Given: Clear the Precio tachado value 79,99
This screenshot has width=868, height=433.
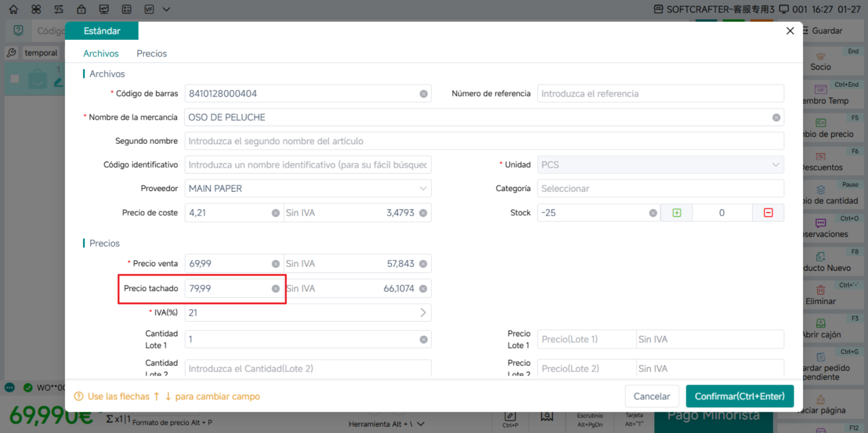Looking at the screenshot, I should coord(276,288).
